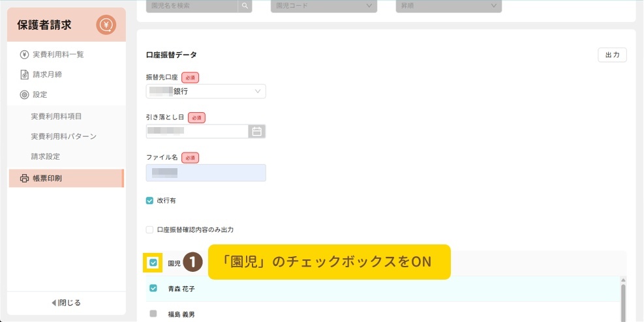Image resolution: width=644 pixels, height=322 pixels.
Task: Select 実費利用料パターン menu item
Action: 63,136
